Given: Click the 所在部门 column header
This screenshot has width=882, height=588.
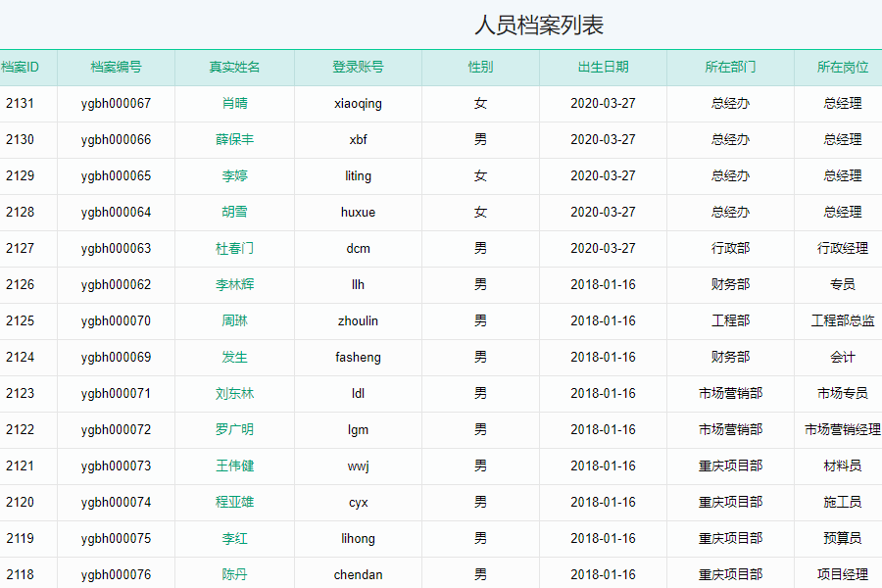Looking at the screenshot, I should click(730, 68).
